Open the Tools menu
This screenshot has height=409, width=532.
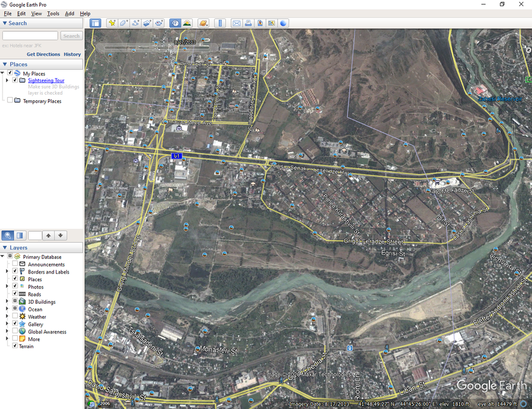[53, 14]
